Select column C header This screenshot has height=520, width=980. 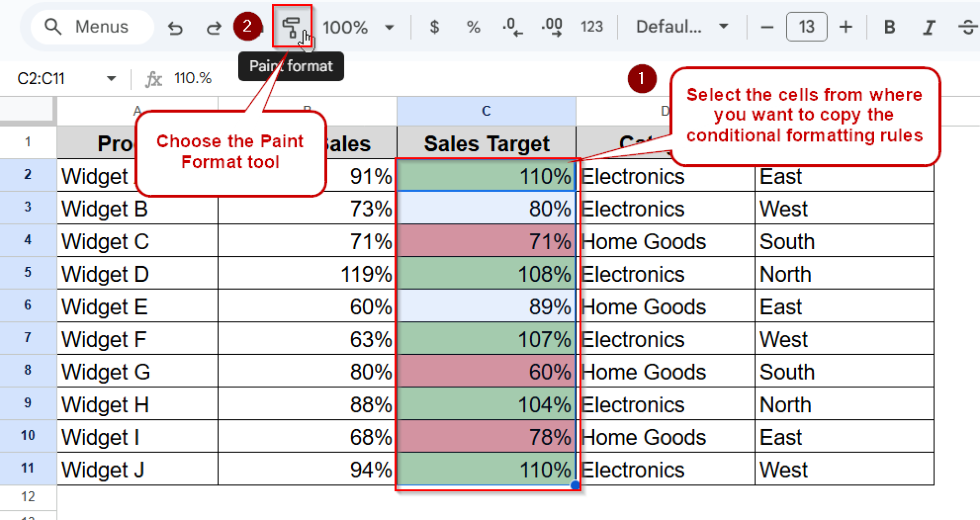486,111
